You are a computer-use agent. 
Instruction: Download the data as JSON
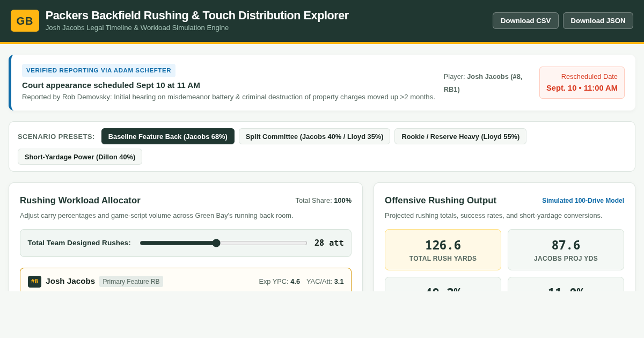pos(598,20)
